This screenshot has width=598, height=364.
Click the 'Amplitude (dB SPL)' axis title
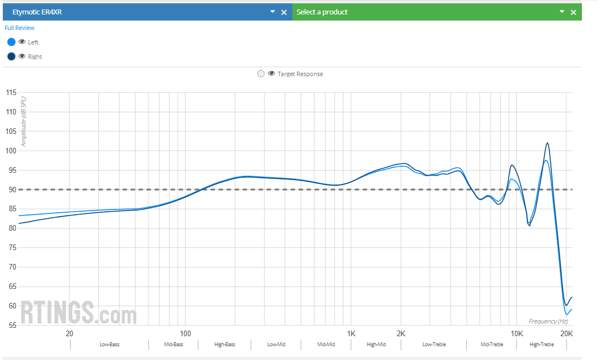click(x=23, y=122)
